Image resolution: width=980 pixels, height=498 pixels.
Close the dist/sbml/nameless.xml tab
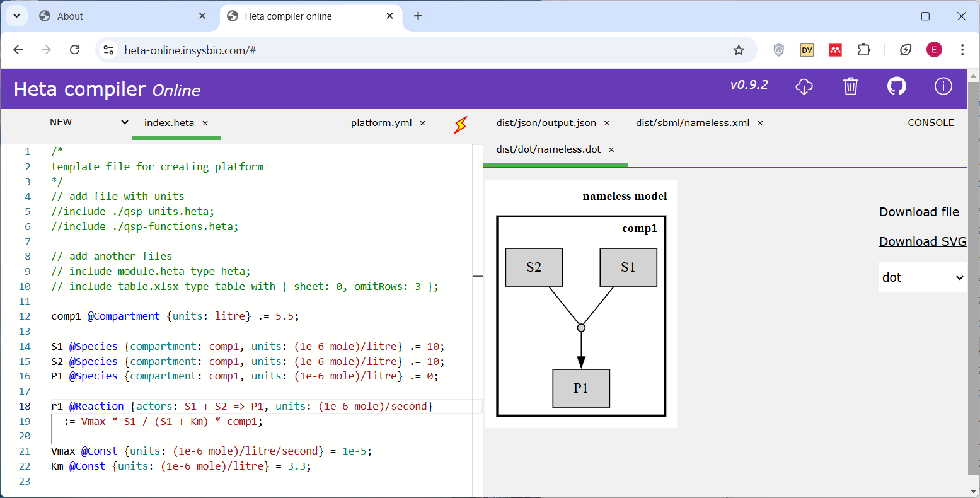pos(760,124)
